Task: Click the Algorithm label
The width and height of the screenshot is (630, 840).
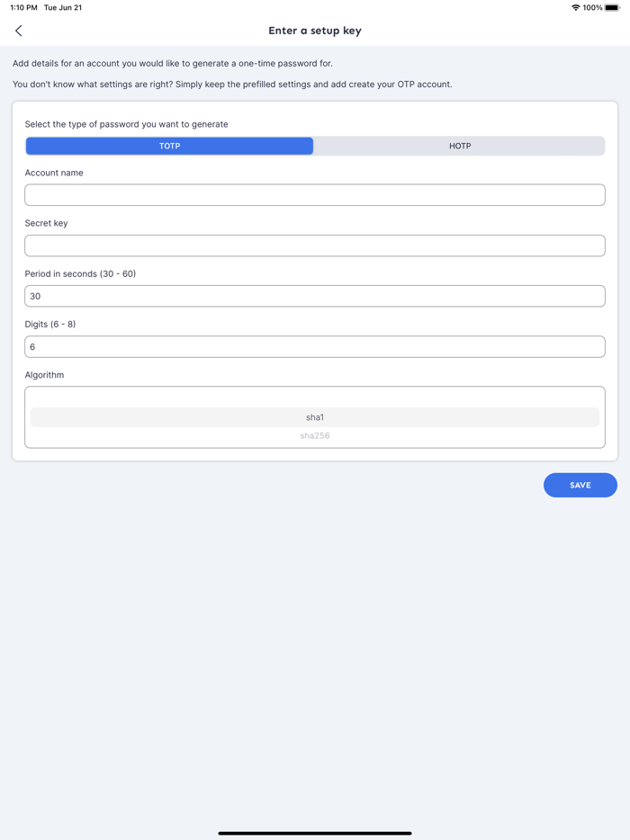Action: click(44, 375)
